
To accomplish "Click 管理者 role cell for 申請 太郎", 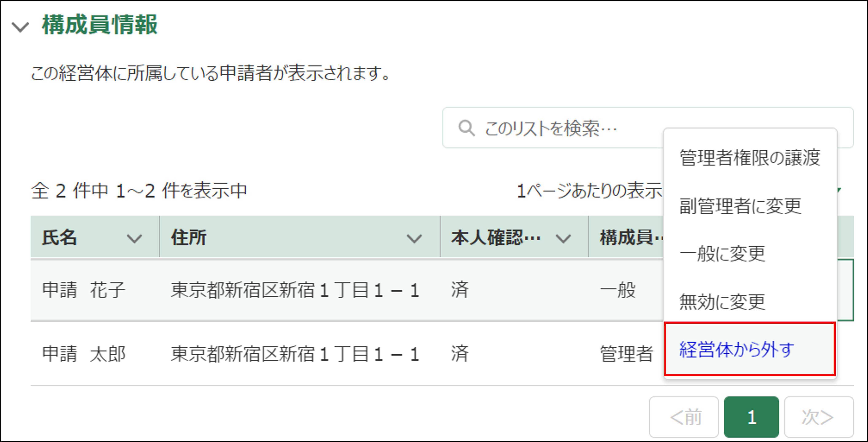I will click(626, 354).
